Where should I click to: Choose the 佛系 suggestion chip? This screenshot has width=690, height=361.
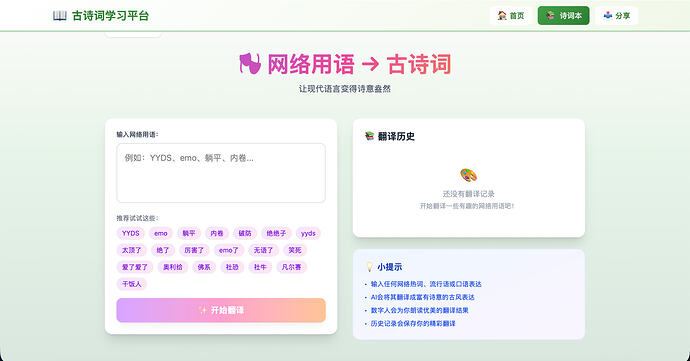[x=204, y=267]
